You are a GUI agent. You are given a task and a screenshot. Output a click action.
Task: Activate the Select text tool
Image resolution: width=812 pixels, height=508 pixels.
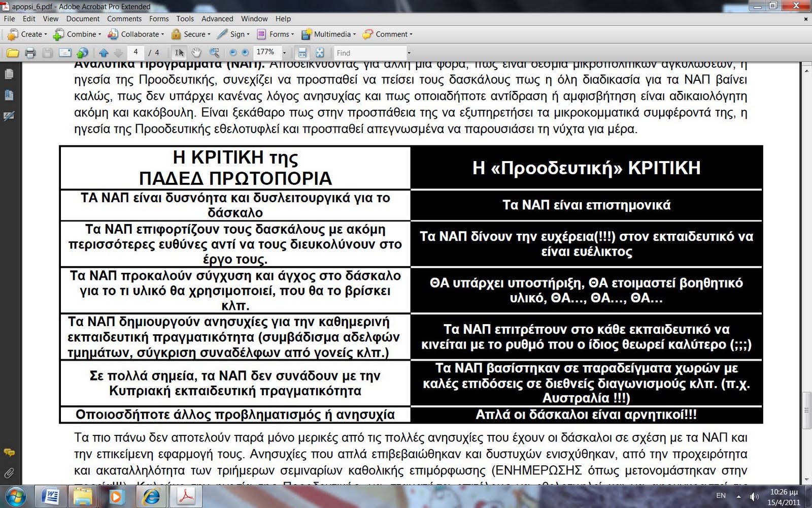(x=180, y=53)
